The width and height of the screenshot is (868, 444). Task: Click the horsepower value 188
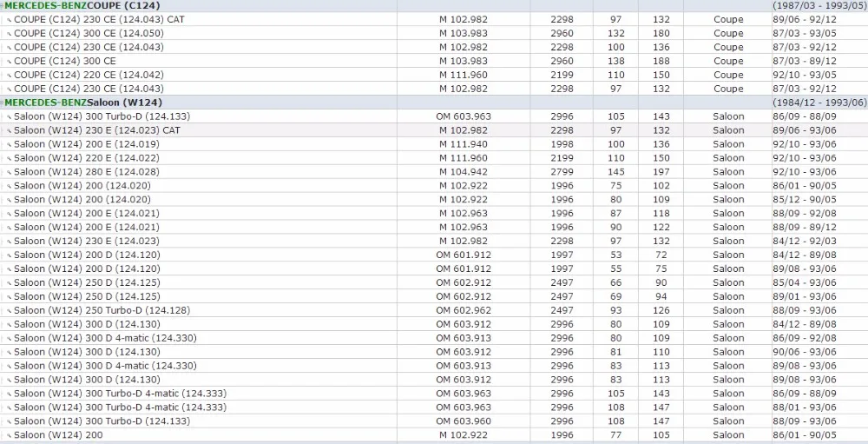pyautogui.click(x=661, y=61)
